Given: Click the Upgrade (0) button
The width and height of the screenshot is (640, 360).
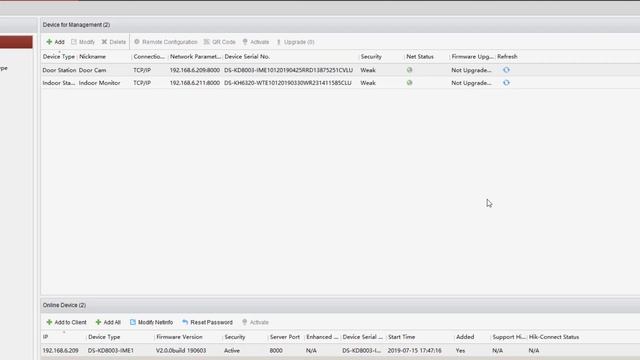Looking at the screenshot, I should (296, 42).
